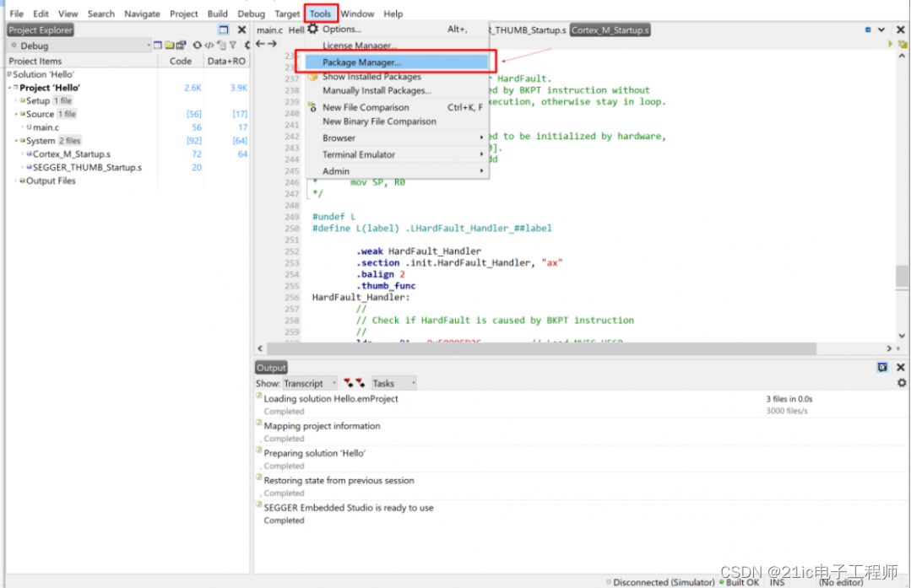The image size is (911, 588).
Task: Select the New Folder icon in Project Explorer
Action: pyautogui.click(x=169, y=45)
